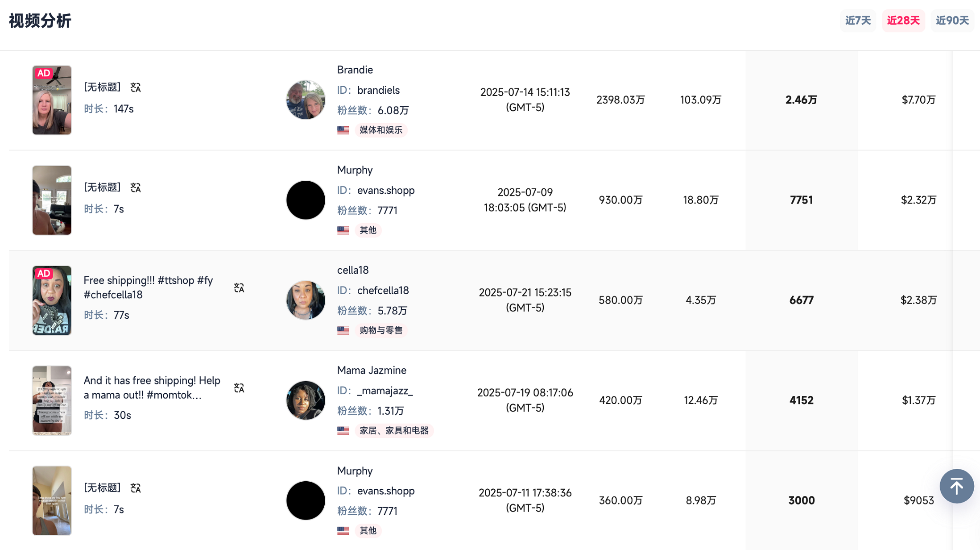Select the 近28天 time range
This screenshot has height=550, width=980.
(903, 21)
